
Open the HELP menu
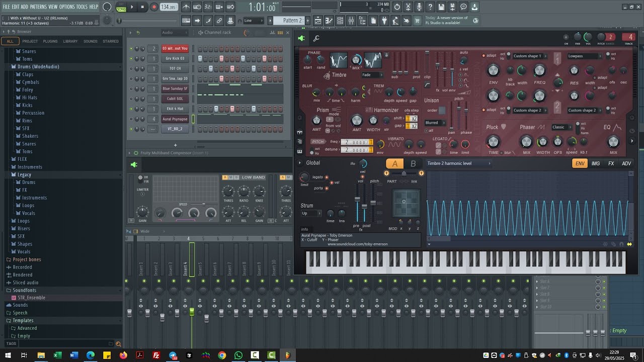94,7
